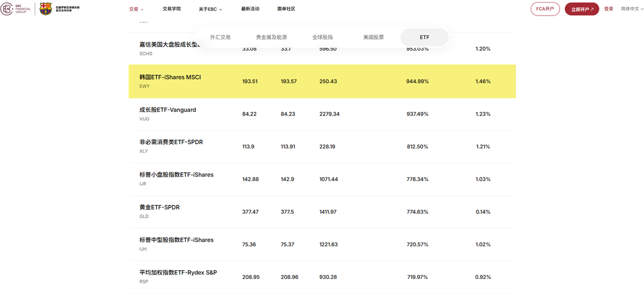Click the 944.99% value

click(418, 82)
